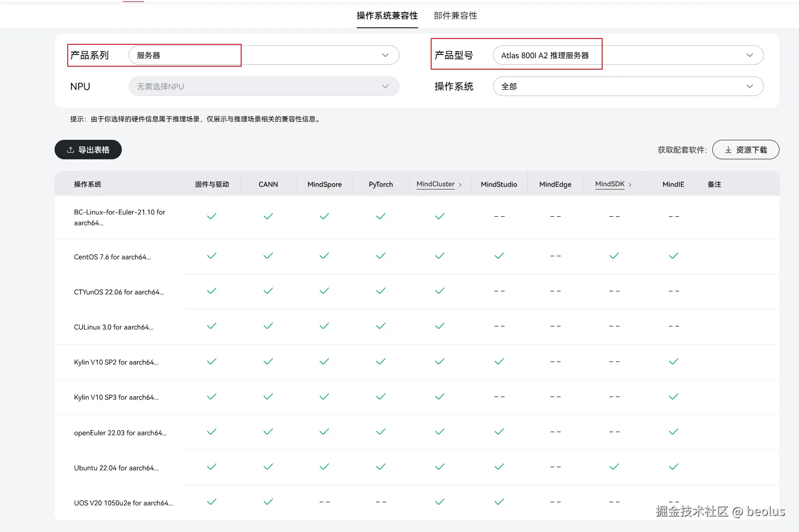Click the download icon beside 资源下载
The width and height of the screenshot is (799, 532).
tap(728, 150)
